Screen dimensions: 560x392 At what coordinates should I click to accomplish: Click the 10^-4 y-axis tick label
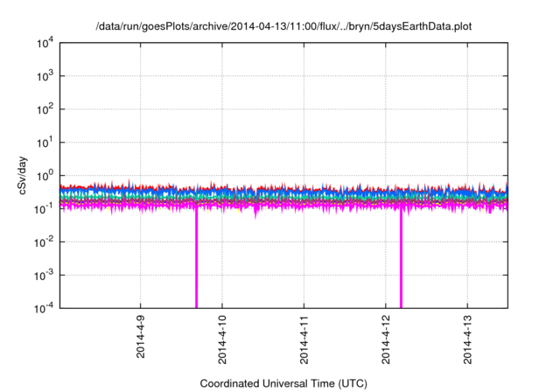pyautogui.click(x=44, y=308)
